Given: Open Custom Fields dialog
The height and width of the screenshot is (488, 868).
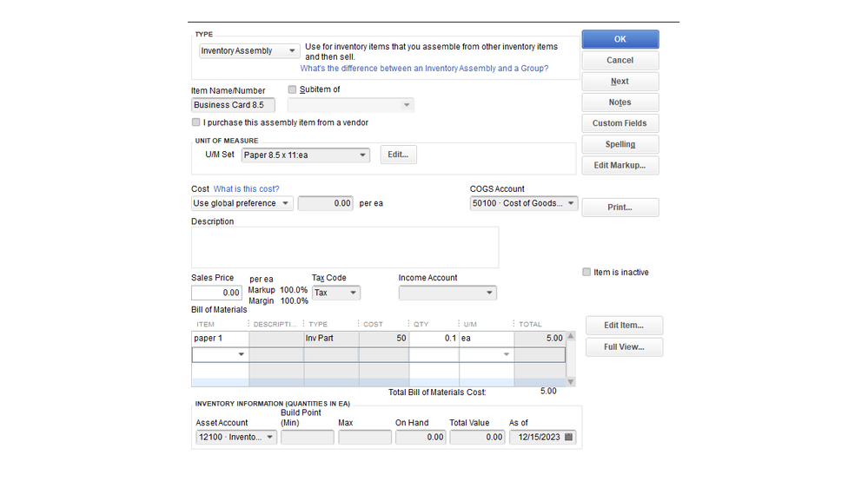Looking at the screenshot, I should pyautogui.click(x=620, y=123).
